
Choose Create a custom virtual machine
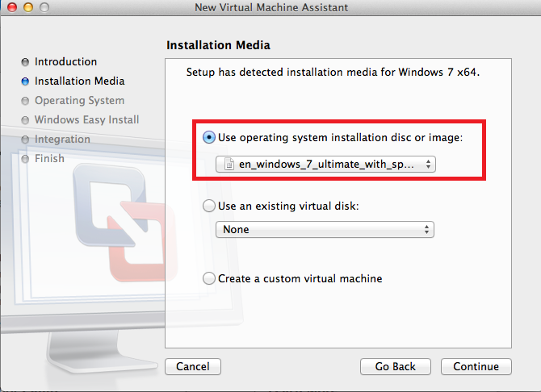210,278
